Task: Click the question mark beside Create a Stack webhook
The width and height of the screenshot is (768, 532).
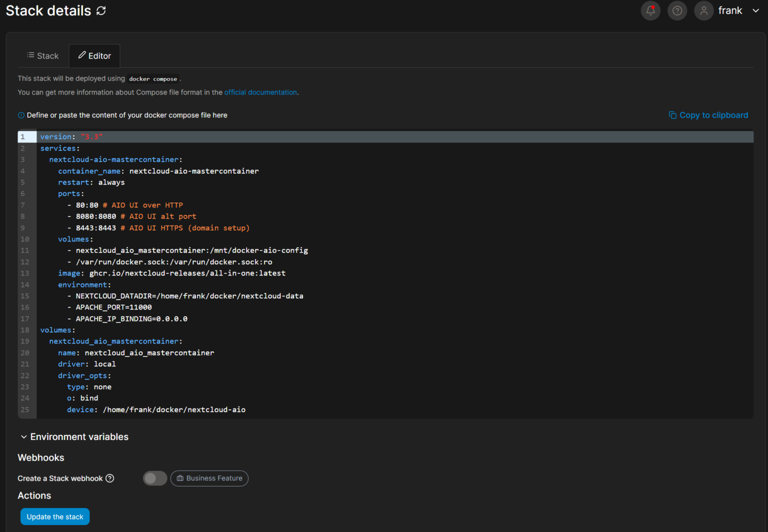Action: pyautogui.click(x=109, y=478)
